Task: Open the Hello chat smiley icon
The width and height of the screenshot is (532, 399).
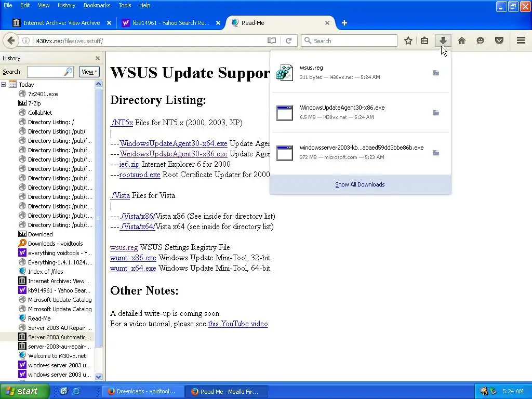Action: 480,41
